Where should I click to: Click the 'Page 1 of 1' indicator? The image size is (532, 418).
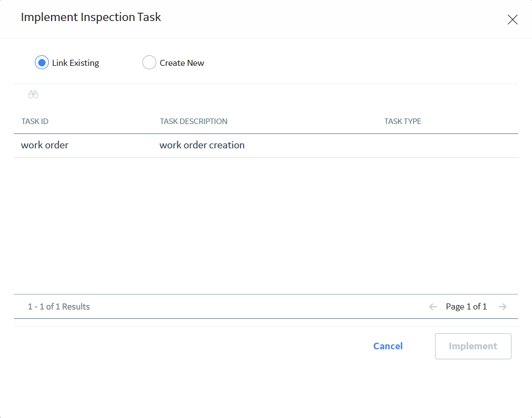(466, 307)
